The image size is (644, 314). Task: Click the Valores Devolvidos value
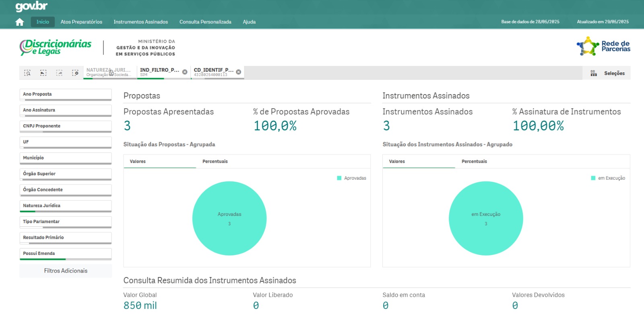515,306
